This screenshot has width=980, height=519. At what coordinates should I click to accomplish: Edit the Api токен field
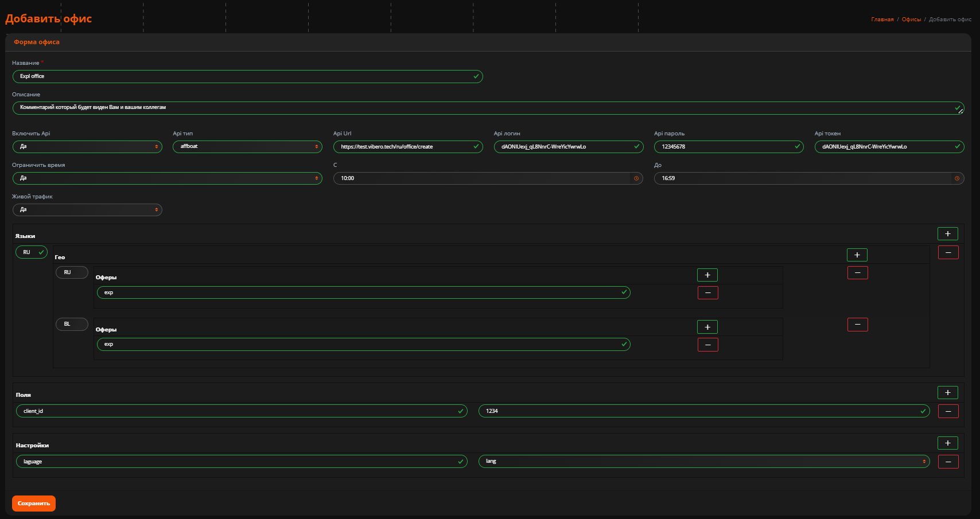point(889,147)
